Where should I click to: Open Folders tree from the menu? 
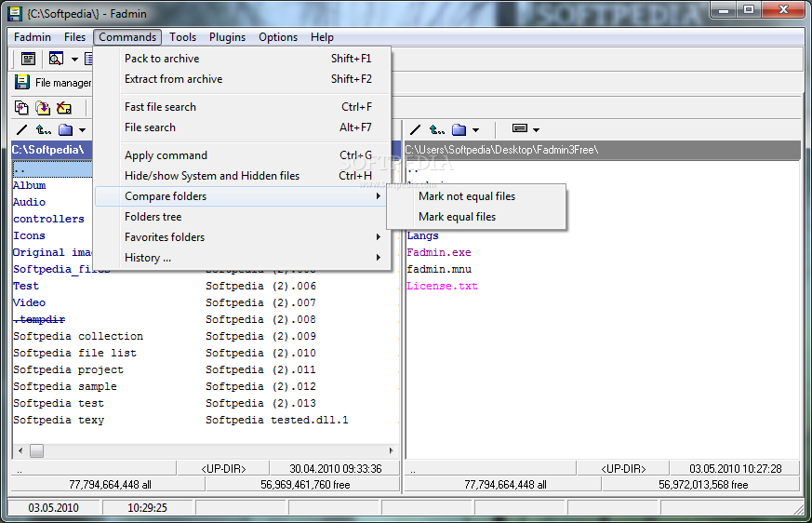243,217
